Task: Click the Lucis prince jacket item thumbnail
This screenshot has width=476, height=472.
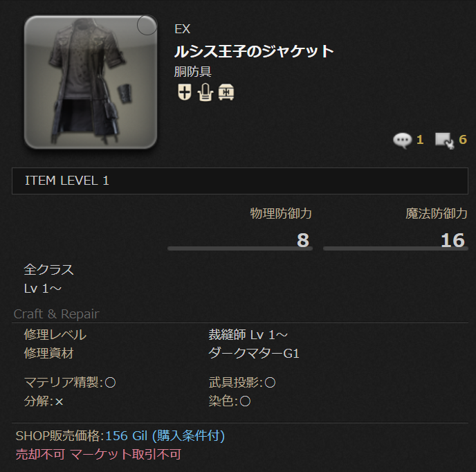Action: click(91, 82)
